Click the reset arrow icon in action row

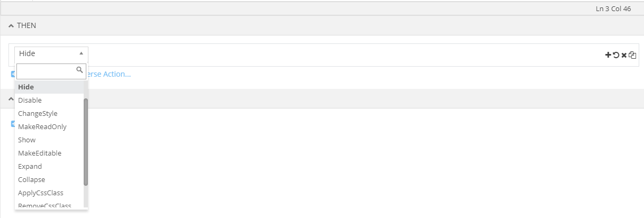tap(616, 55)
